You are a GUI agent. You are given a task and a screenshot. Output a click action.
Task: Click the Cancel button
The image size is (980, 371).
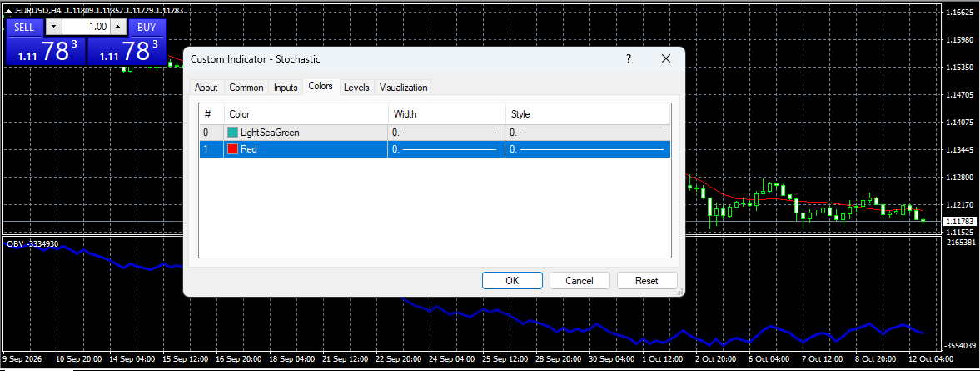click(x=580, y=281)
